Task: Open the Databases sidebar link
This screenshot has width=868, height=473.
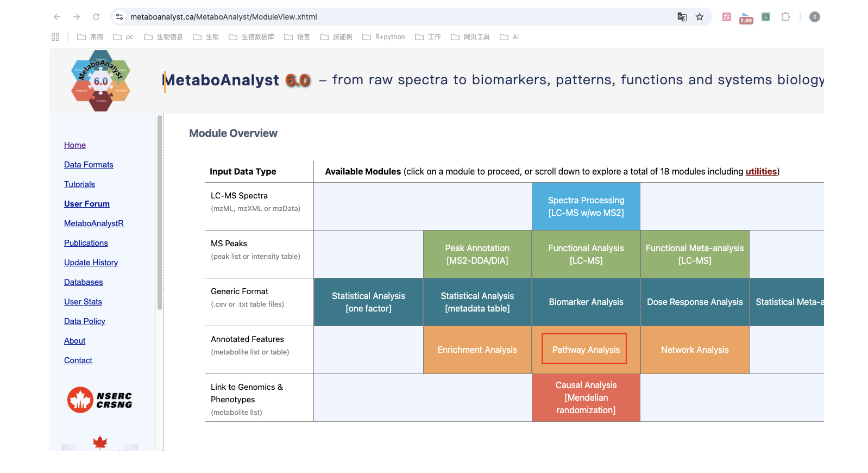Action: pyautogui.click(x=84, y=282)
